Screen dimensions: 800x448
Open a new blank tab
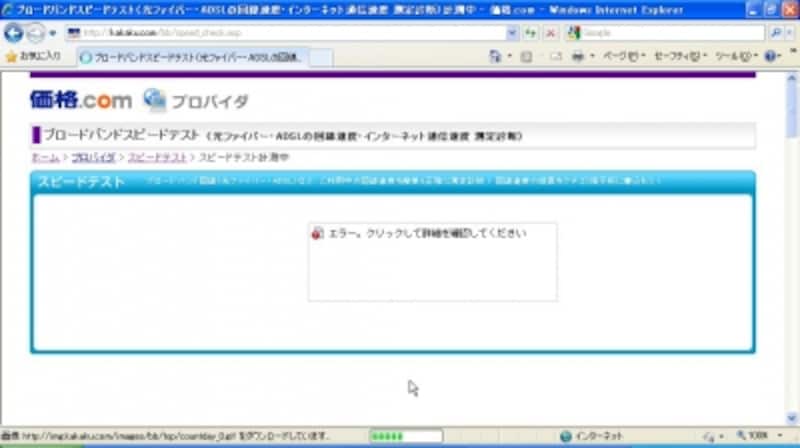321,58
